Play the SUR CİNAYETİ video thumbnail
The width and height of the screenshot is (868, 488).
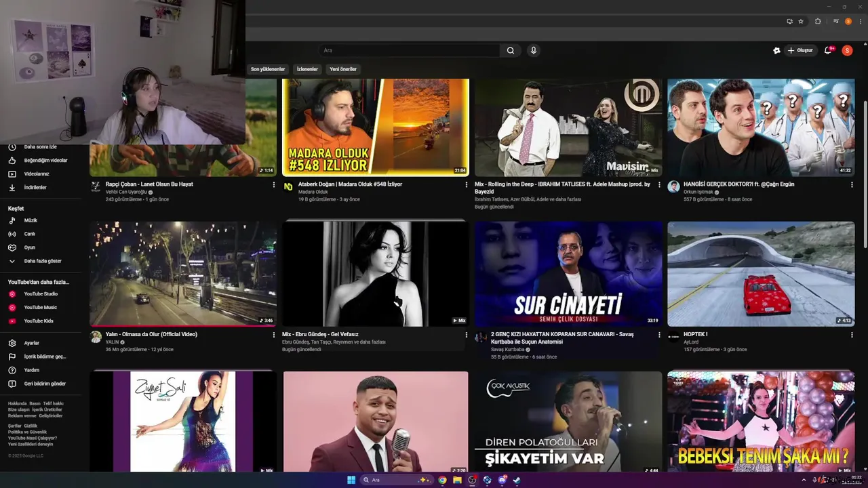pos(568,274)
